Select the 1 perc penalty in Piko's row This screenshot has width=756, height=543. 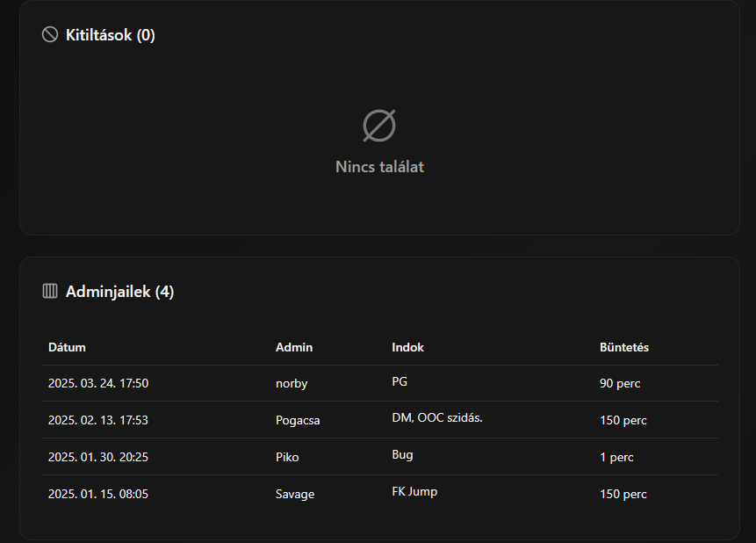[616, 458]
